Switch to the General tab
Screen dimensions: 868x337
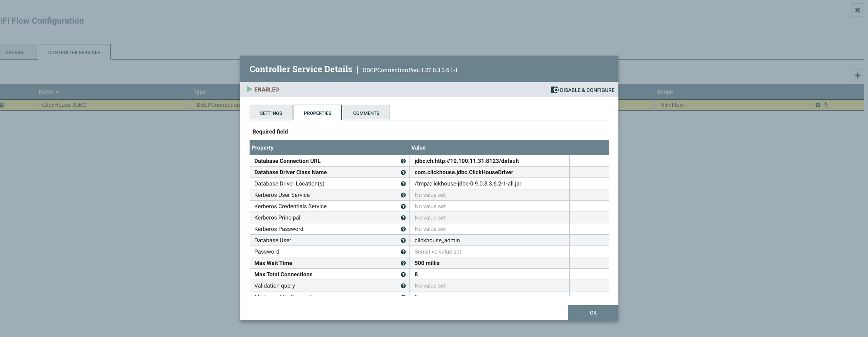pos(16,52)
